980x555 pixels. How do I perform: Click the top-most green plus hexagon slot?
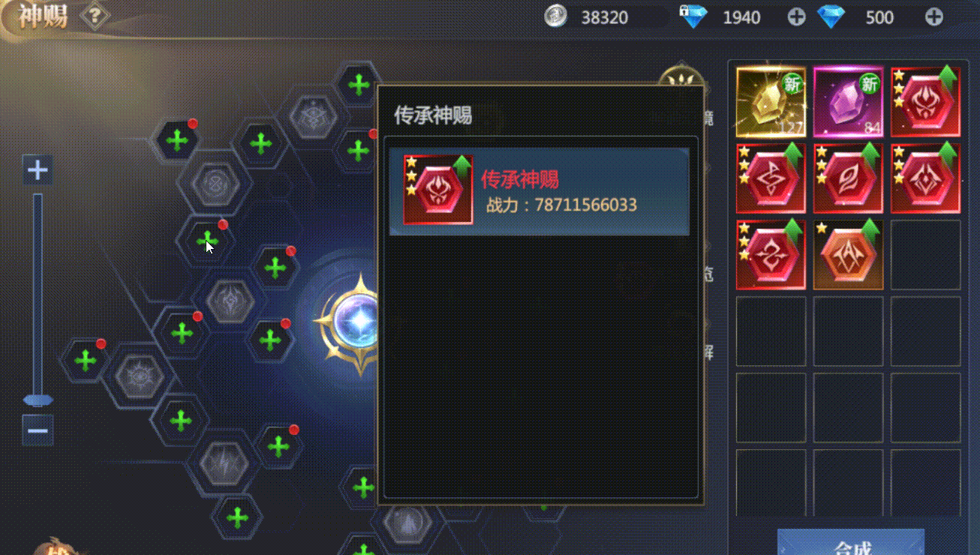click(359, 85)
